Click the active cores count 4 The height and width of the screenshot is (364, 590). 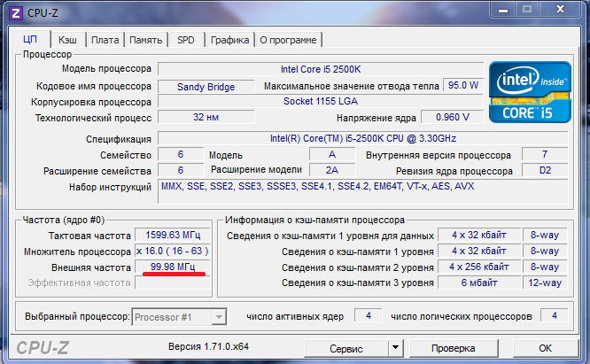click(368, 315)
